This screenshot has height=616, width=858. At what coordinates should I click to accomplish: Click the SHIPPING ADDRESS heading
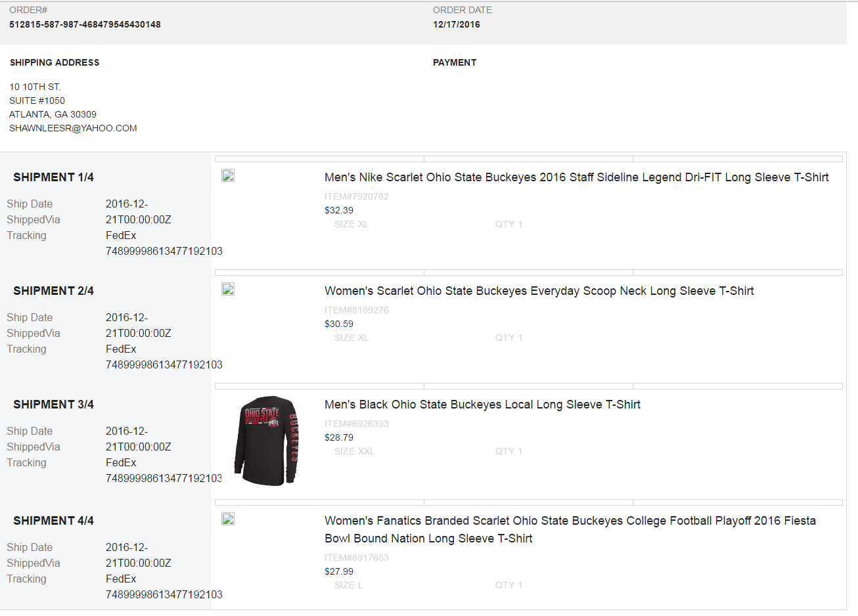pos(55,62)
